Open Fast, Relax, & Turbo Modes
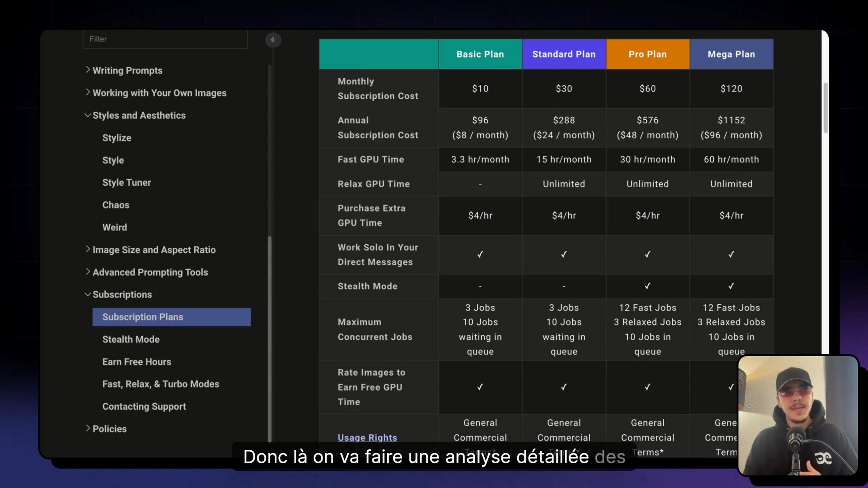 click(161, 384)
